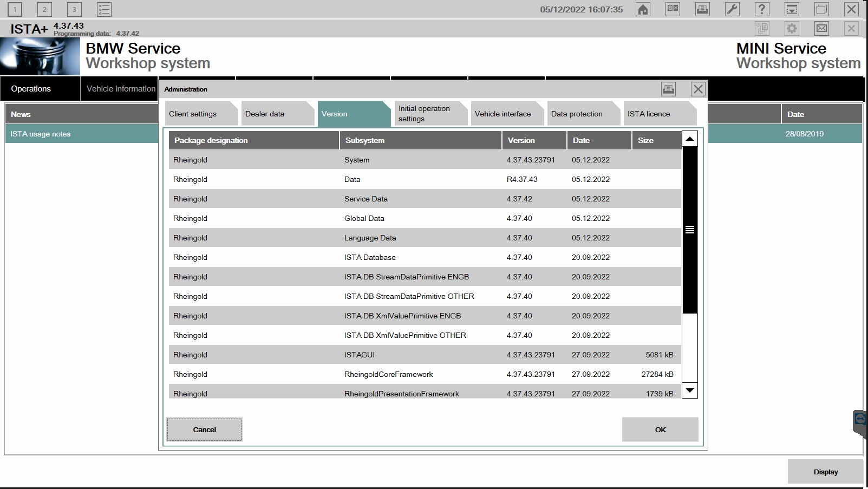Click the print icon in top toolbar
Viewport: 868px width, 489px height.
702,9
